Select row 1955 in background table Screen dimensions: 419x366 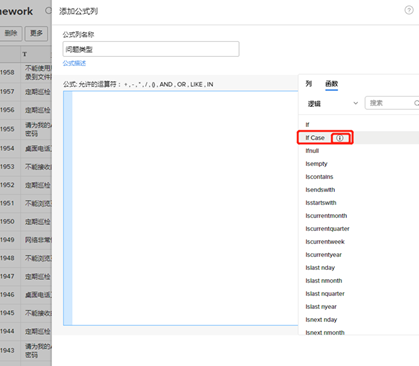26,129
